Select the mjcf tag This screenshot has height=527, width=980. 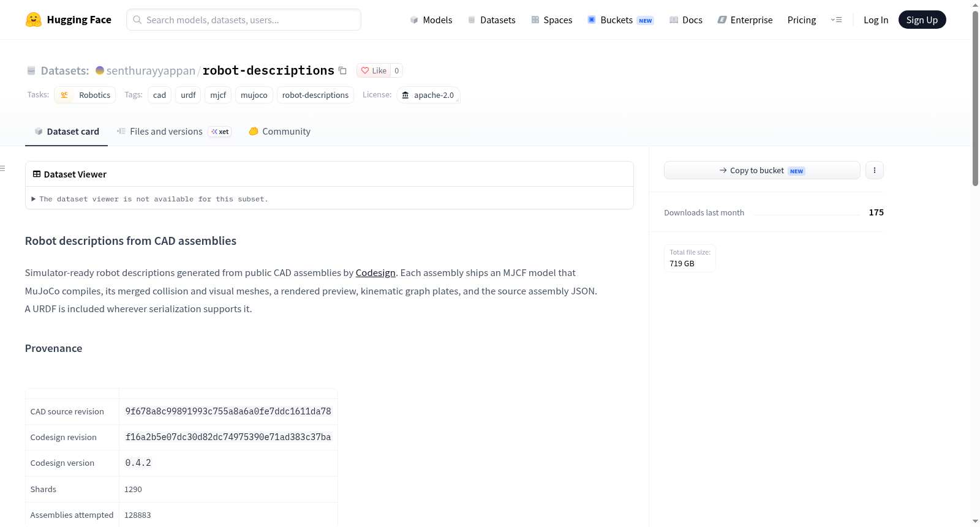pos(218,95)
